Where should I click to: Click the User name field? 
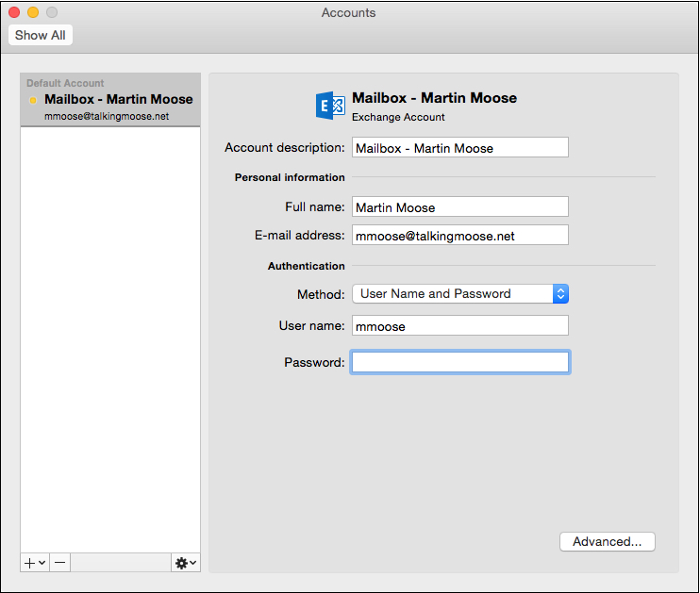click(460, 326)
